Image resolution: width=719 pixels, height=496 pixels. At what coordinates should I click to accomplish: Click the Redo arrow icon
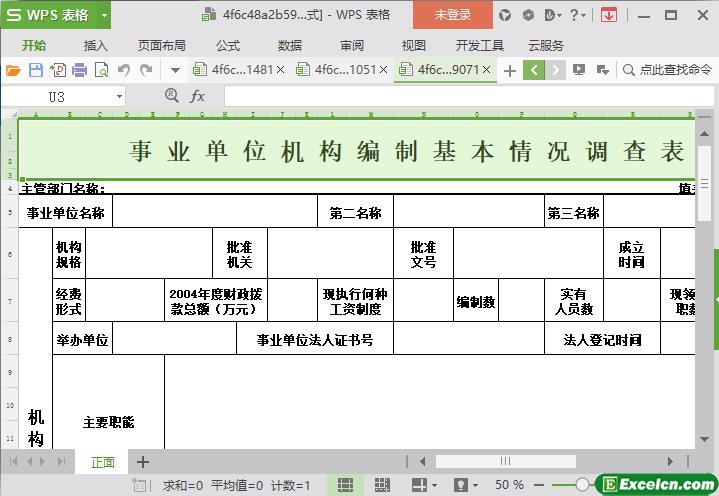point(146,70)
